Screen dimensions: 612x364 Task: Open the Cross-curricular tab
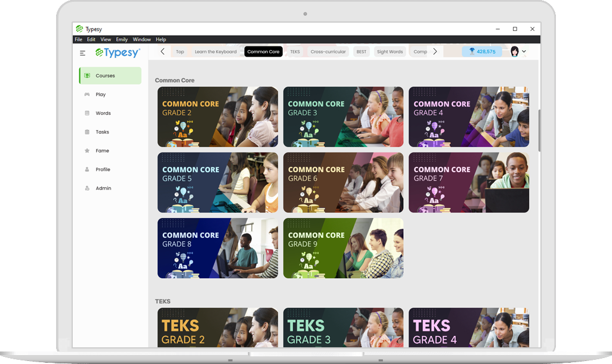pyautogui.click(x=328, y=51)
